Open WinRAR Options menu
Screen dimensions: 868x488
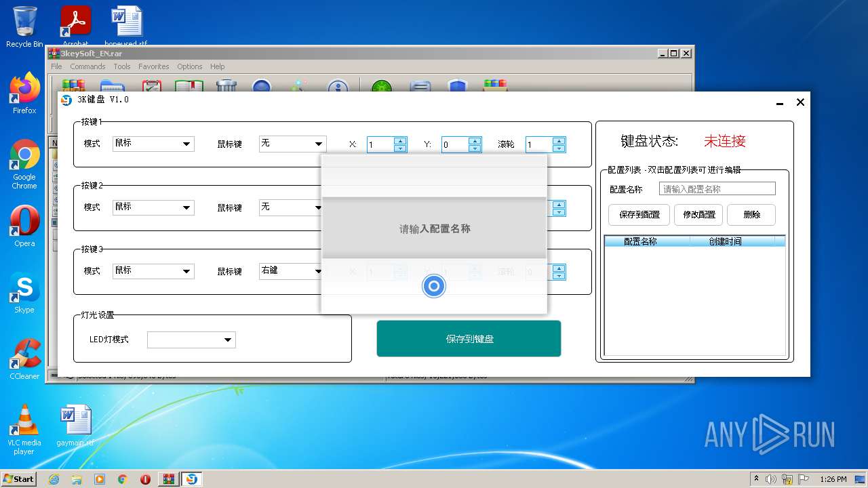point(190,66)
